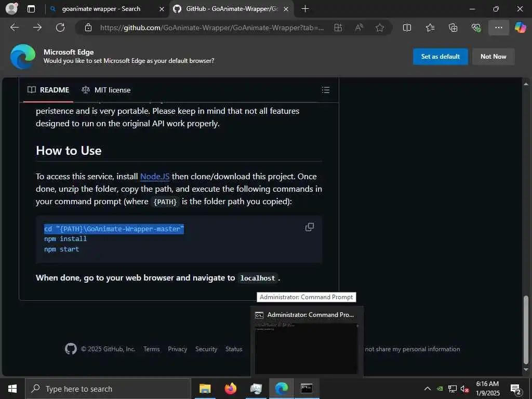This screenshot has height=399, width=532.
Task: Go forward to the next page
Action: (37, 28)
